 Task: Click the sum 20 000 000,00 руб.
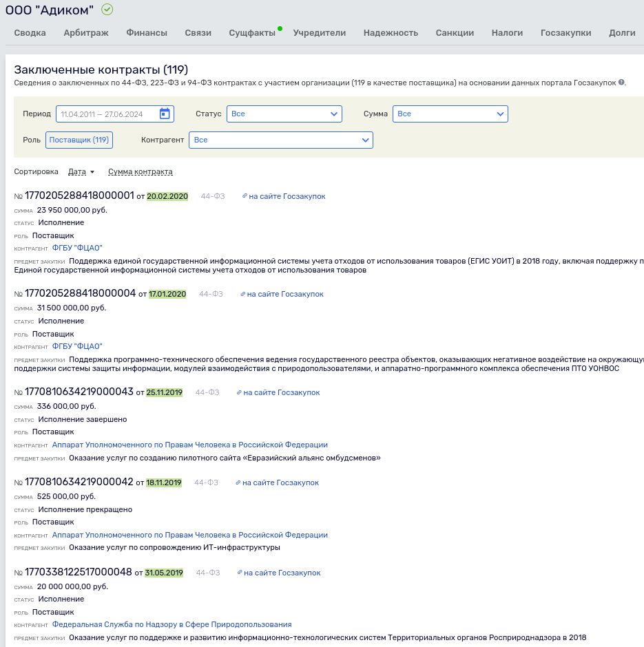pyautogui.click(x=72, y=586)
